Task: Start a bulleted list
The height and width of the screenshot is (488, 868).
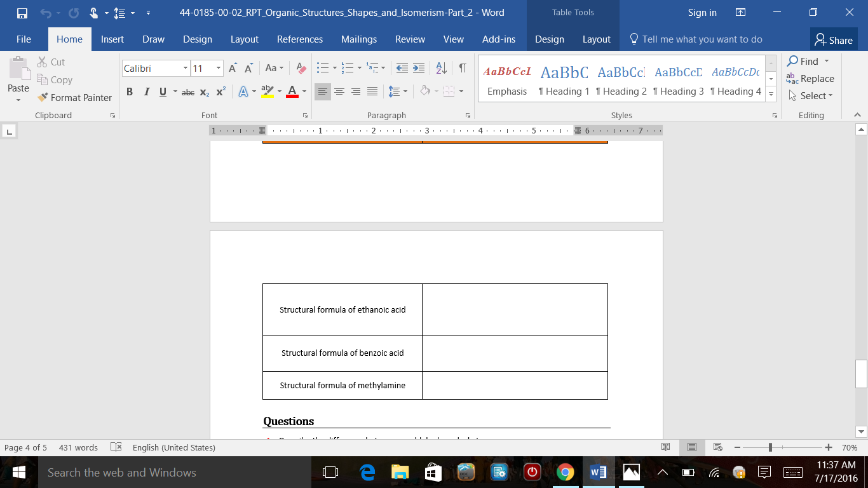Action: click(x=323, y=68)
